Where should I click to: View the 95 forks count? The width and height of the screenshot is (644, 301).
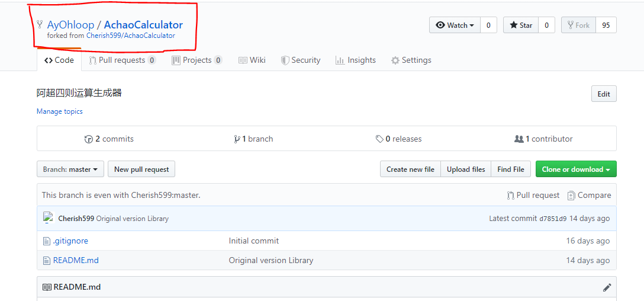[x=606, y=25]
